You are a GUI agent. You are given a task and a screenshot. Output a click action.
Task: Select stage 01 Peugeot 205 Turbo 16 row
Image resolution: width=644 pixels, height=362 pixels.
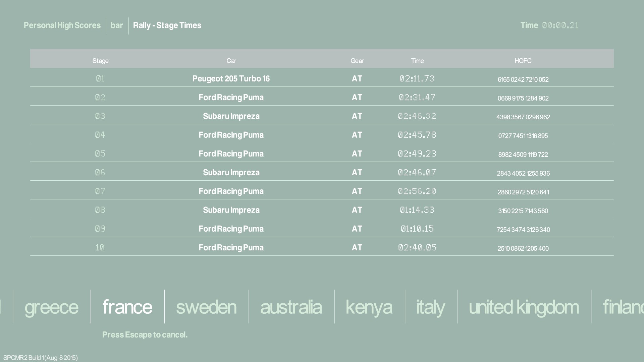click(231, 79)
